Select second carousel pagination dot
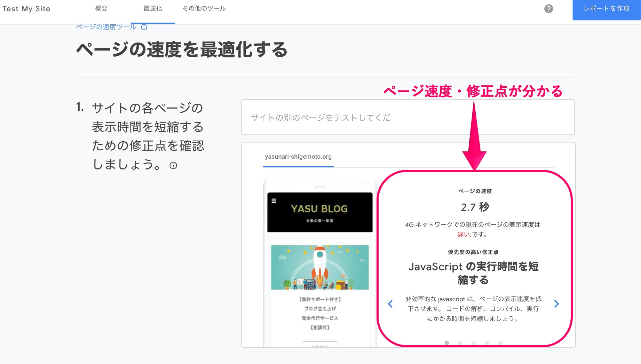 [x=460, y=343]
